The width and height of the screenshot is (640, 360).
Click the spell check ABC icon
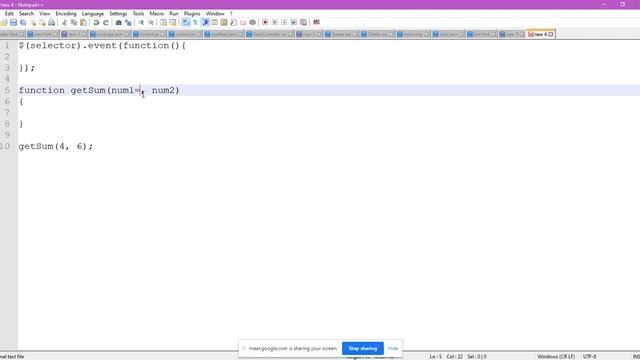coord(316,22)
